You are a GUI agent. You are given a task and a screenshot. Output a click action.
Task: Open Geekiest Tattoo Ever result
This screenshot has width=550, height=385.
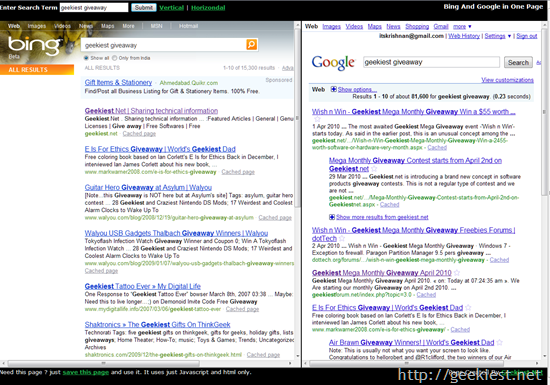142,286
